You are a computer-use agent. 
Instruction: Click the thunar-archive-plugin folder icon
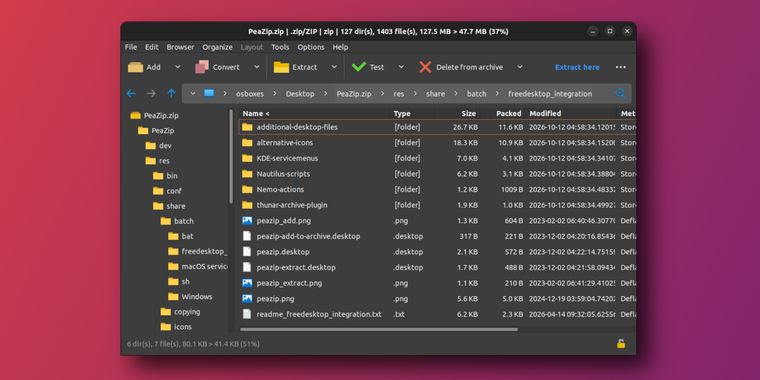coord(247,205)
